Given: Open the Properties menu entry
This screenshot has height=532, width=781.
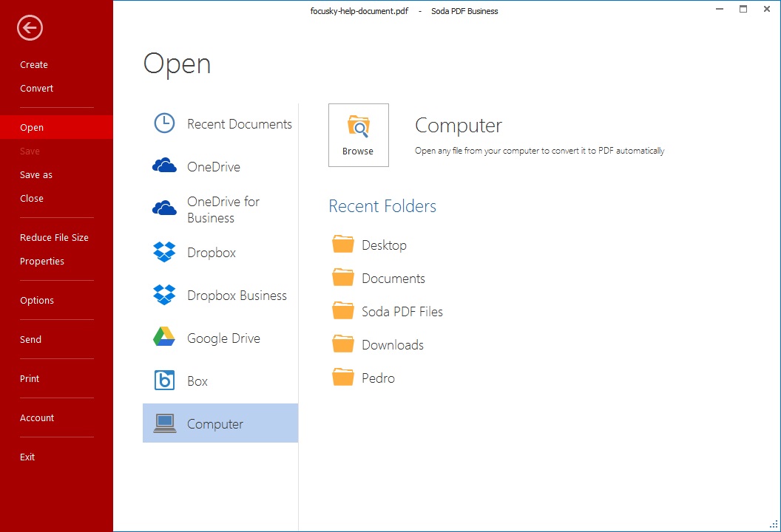Looking at the screenshot, I should [x=42, y=262].
